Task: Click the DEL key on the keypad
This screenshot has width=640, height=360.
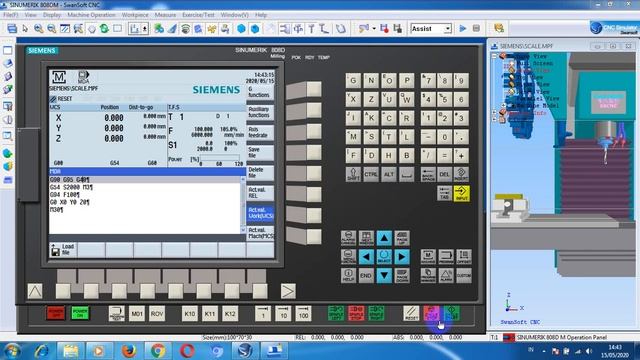Action: point(444,174)
